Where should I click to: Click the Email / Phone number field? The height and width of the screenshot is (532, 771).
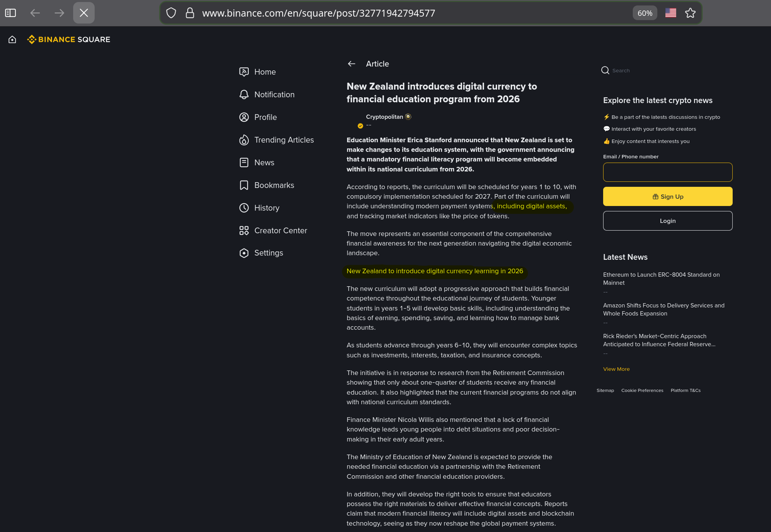668,172
